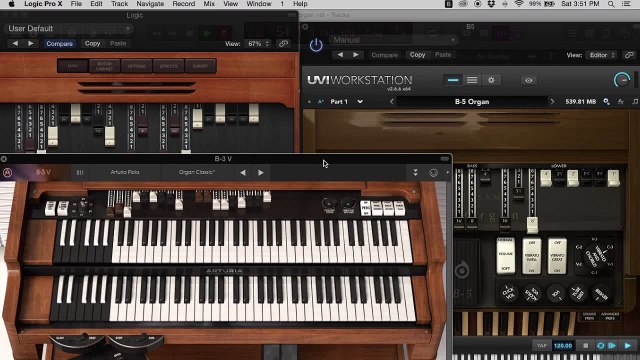Change the 67% View size dropdown
640x360 pixels.
257,44
